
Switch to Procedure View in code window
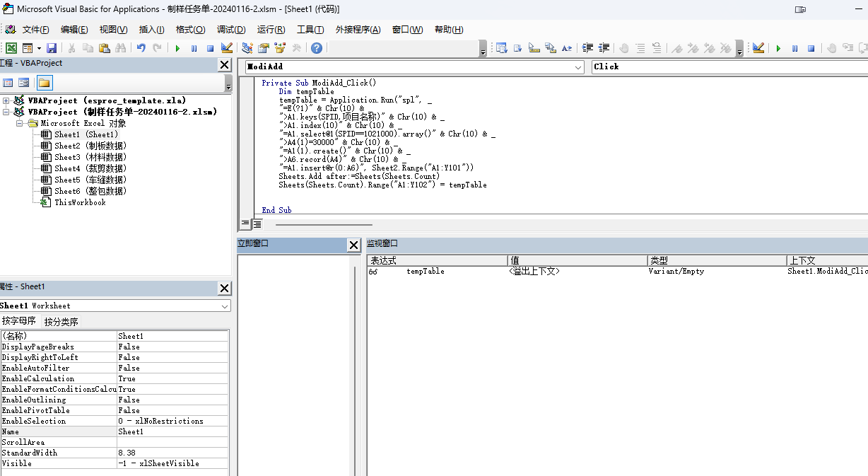coord(245,224)
